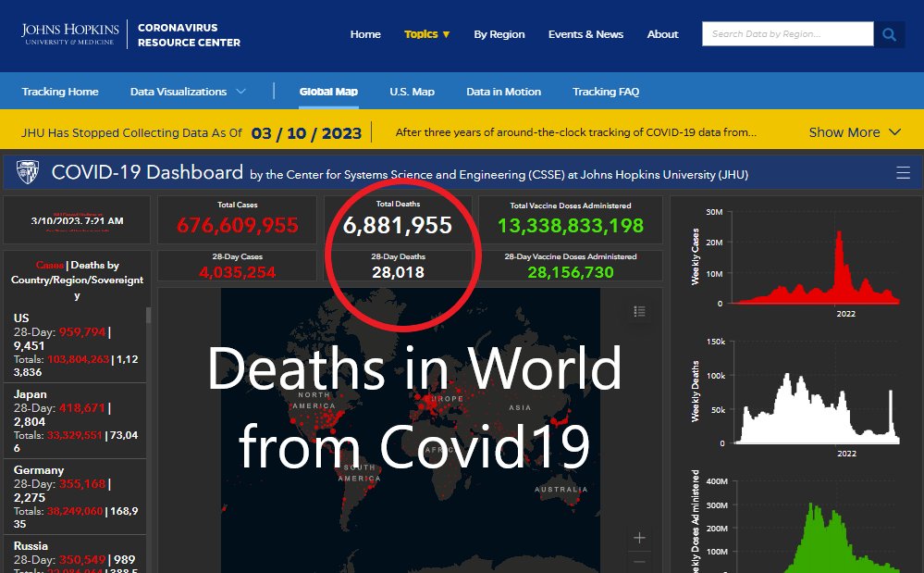Click the search magnifier icon

889,33
